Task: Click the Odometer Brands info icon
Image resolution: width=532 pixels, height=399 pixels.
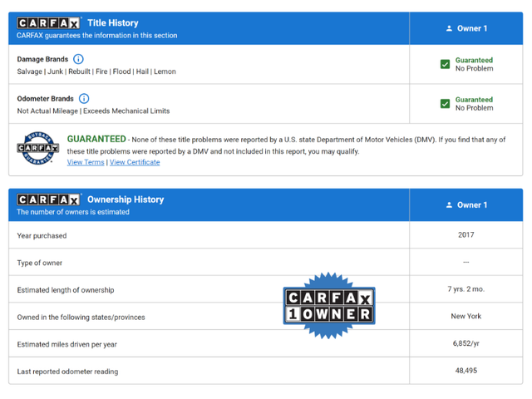Action: (84, 99)
